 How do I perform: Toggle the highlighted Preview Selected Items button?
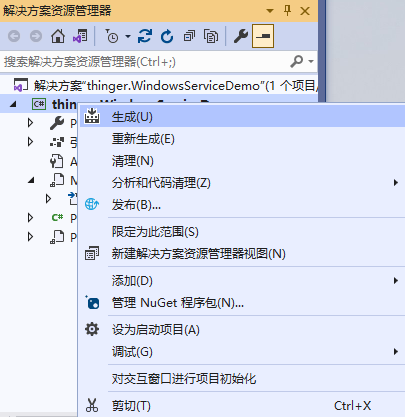click(x=263, y=36)
